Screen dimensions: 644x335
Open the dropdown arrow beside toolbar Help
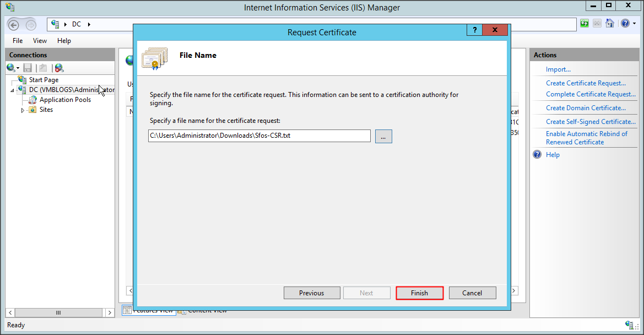[x=633, y=24]
